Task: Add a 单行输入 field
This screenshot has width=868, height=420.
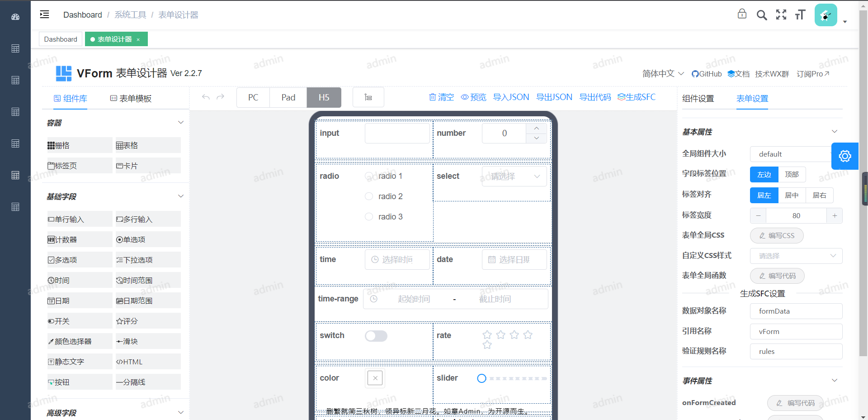Action: (80, 219)
